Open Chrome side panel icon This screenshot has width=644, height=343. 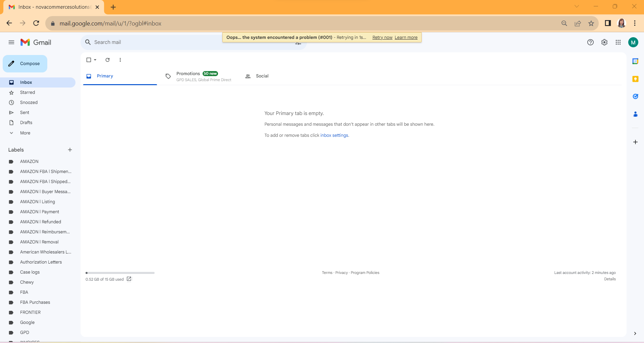608,23
